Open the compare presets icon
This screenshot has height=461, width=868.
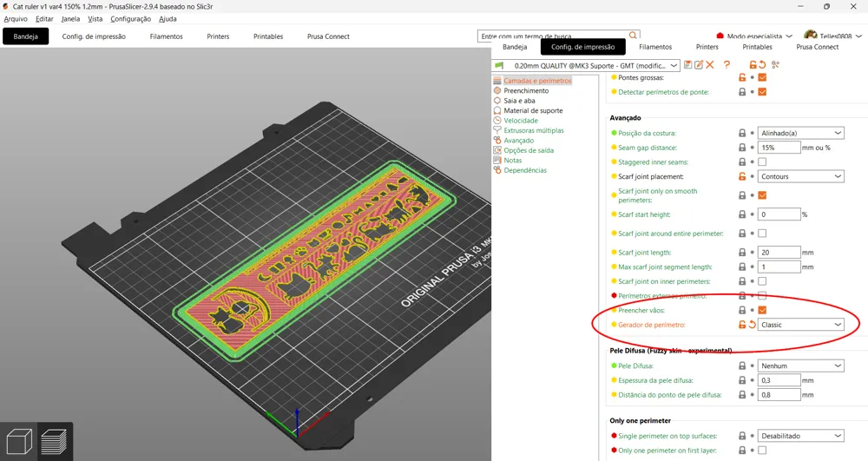pos(775,65)
